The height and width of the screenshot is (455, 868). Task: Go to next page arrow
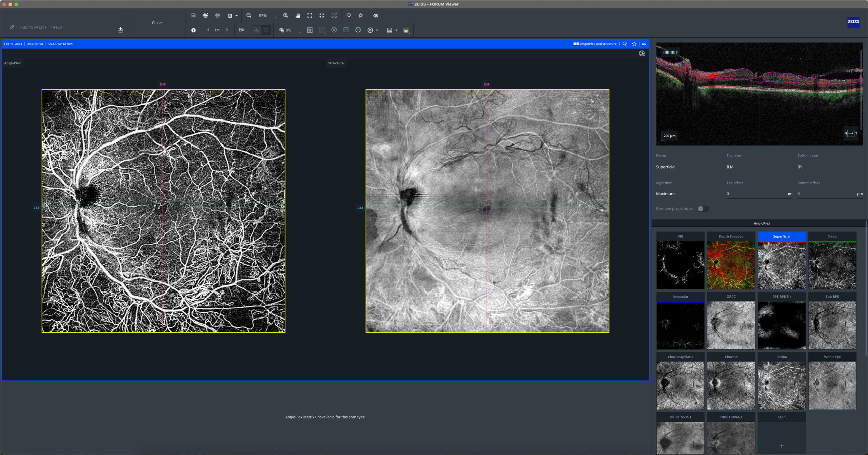(227, 30)
